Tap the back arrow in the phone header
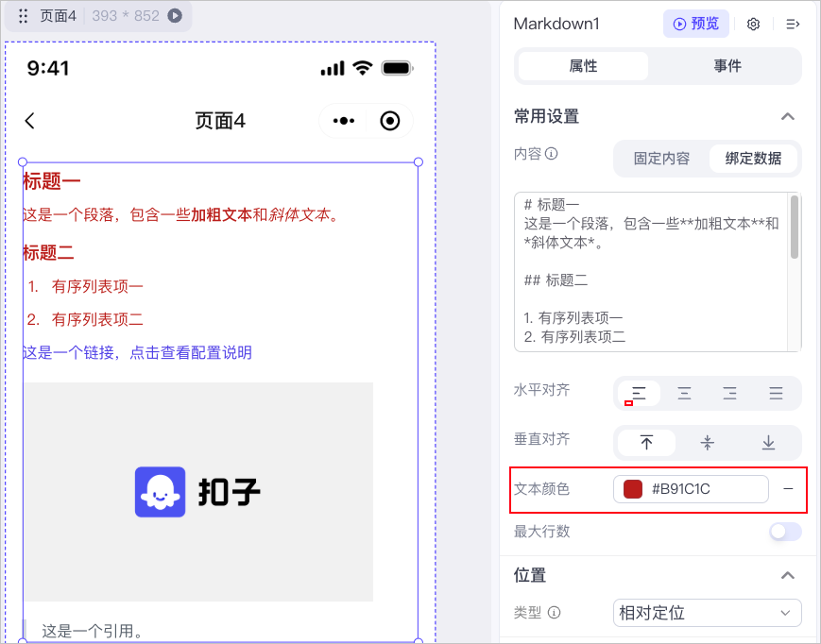The width and height of the screenshot is (821, 644). click(30, 121)
